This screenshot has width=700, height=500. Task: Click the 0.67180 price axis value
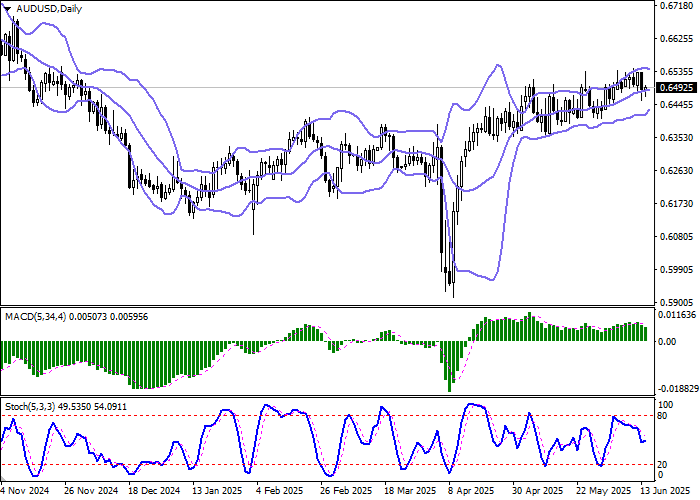[x=677, y=7]
